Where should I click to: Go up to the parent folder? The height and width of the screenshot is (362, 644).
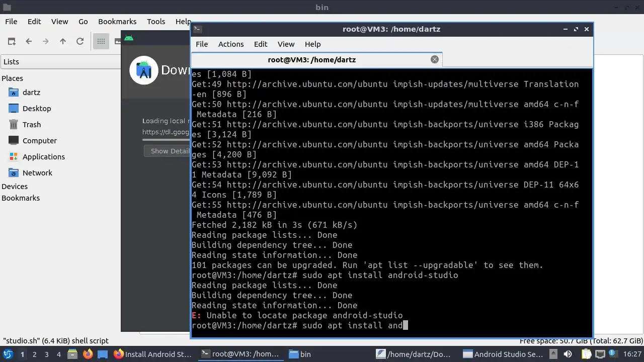pyautogui.click(x=63, y=41)
